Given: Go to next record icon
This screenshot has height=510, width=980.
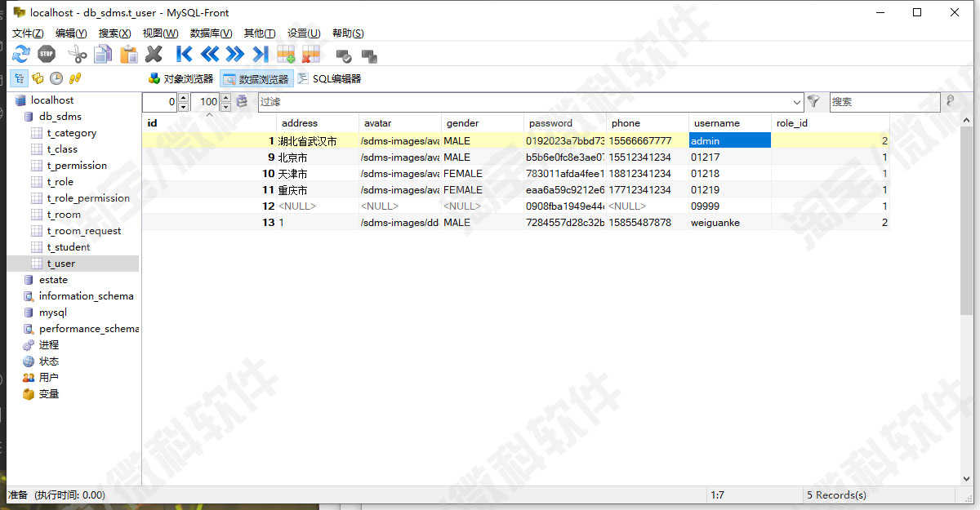Looking at the screenshot, I should tap(235, 55).
